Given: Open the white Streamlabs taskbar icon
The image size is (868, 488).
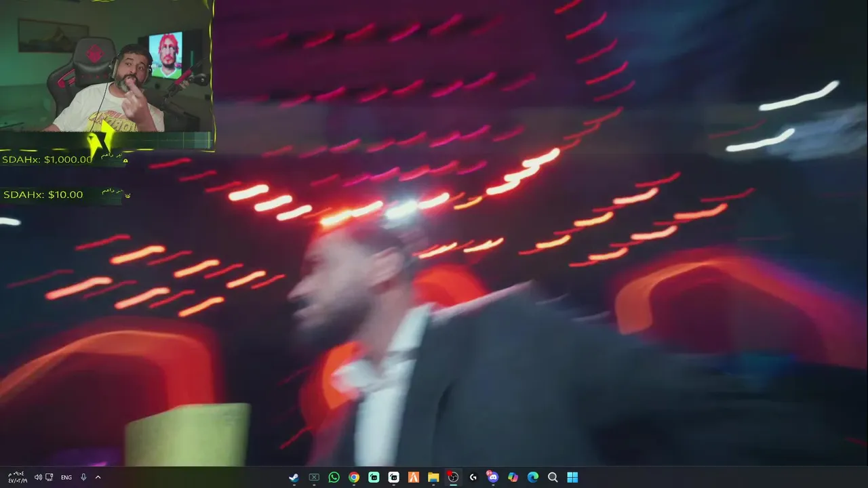Looking at the screenshot, I should 393,477.
